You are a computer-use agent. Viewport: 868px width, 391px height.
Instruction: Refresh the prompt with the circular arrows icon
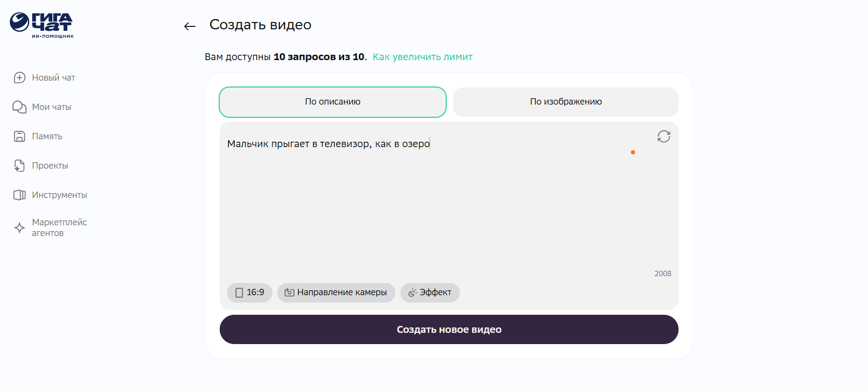click(x=663, y=136)
